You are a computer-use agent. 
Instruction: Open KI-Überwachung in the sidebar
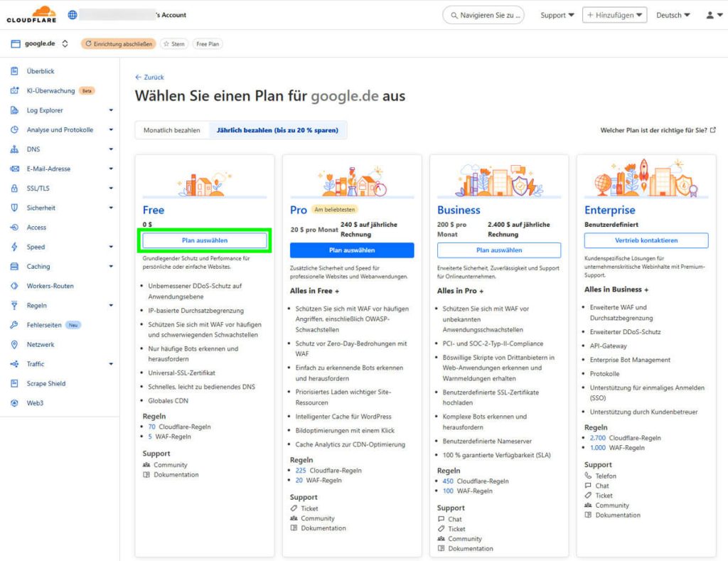click(x=50, y=90)
